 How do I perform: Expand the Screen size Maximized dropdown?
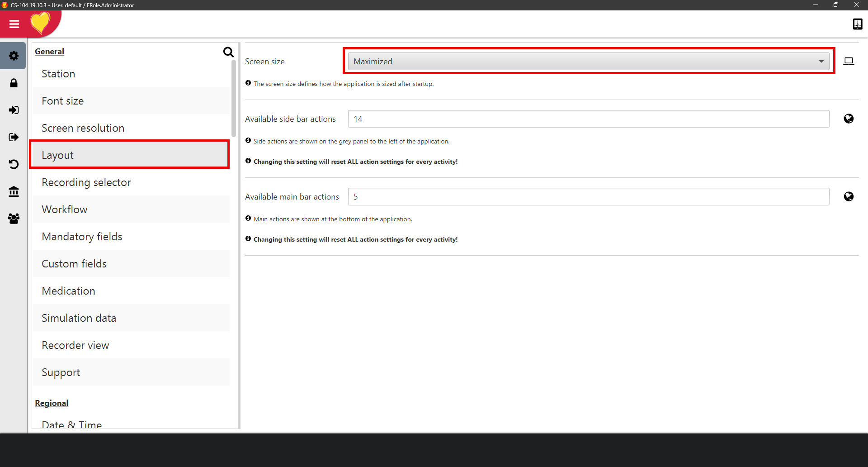[x=589, y=62]
